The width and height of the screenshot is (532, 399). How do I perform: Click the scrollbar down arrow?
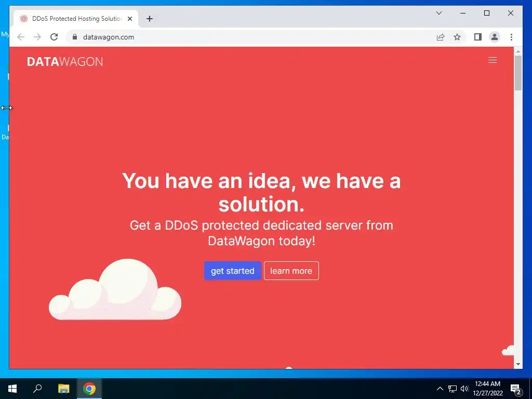tap(518, 364)
